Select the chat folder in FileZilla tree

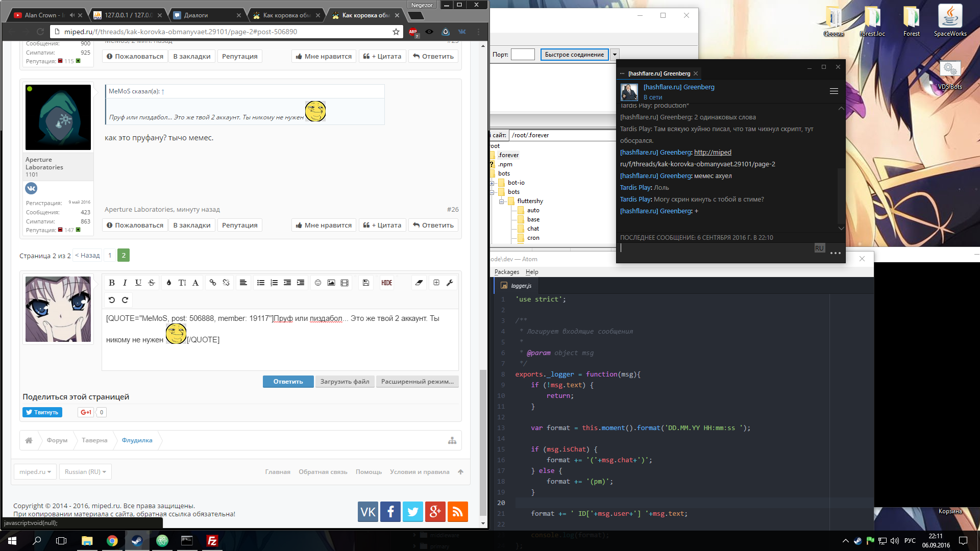533,229
